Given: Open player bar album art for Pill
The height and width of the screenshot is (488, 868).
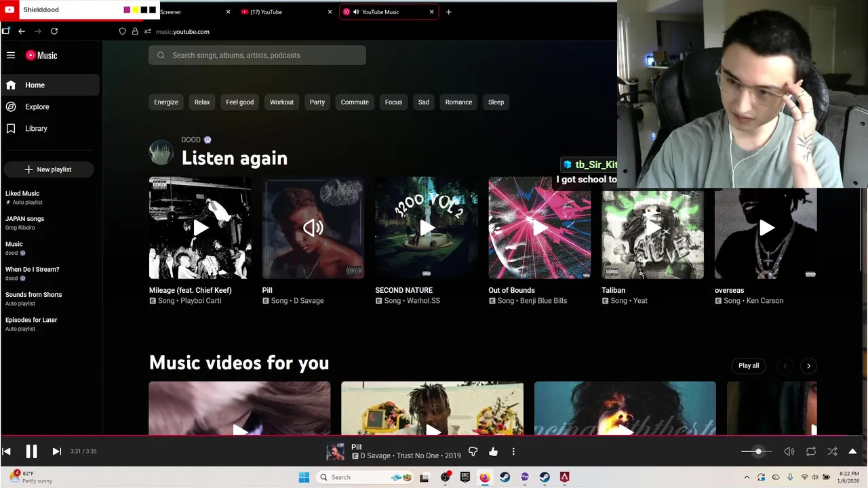Looking at the screenshot, I should (335, 451).
